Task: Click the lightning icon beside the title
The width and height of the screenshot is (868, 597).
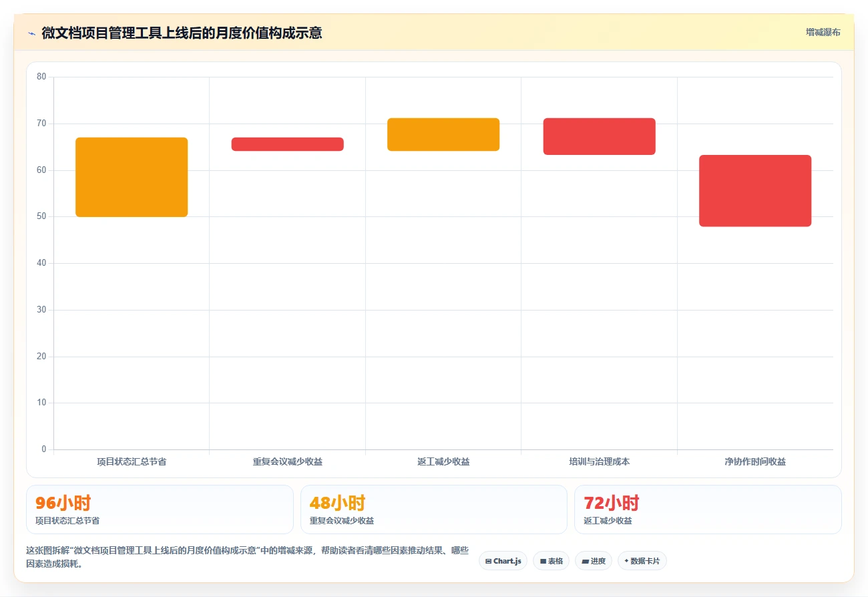Action: click(31, 33)
